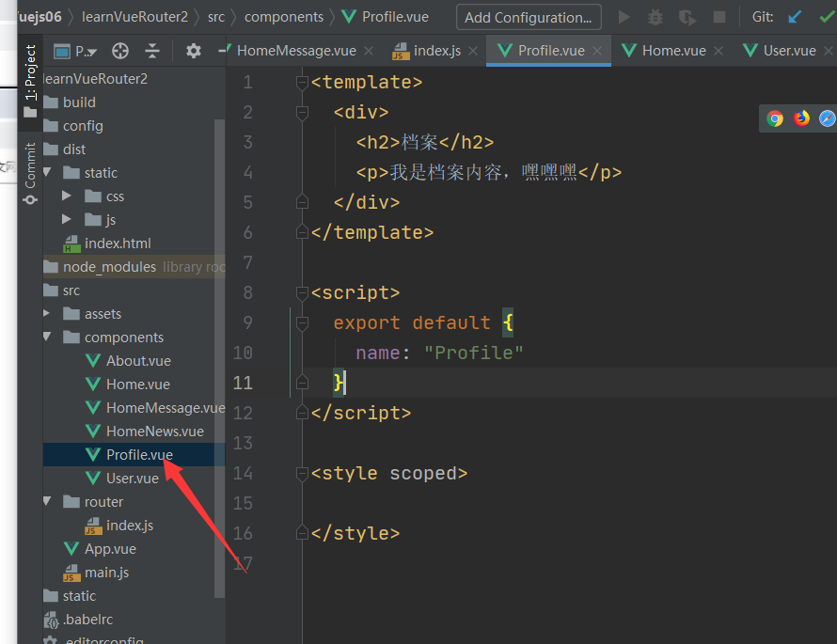Click src breadcrumb in navigation bar
Screen dimensions: 837x644
pos(216,17)
